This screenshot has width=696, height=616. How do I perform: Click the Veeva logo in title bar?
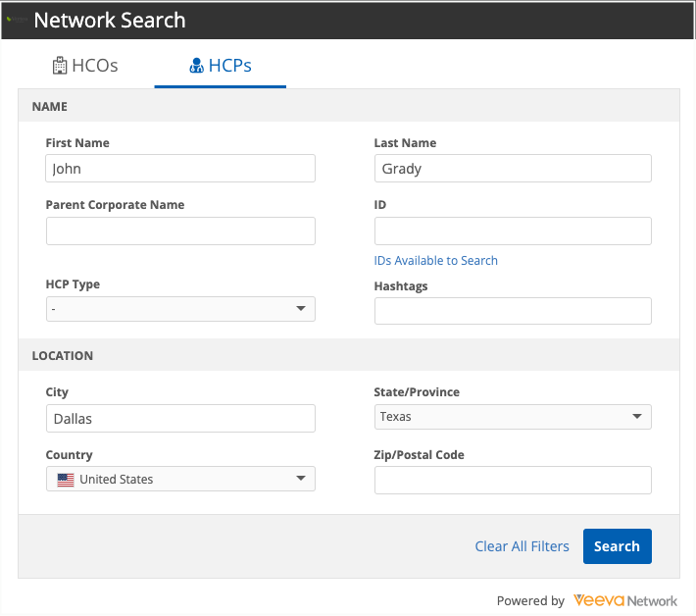pyautogui.click(x=18, y=20)
